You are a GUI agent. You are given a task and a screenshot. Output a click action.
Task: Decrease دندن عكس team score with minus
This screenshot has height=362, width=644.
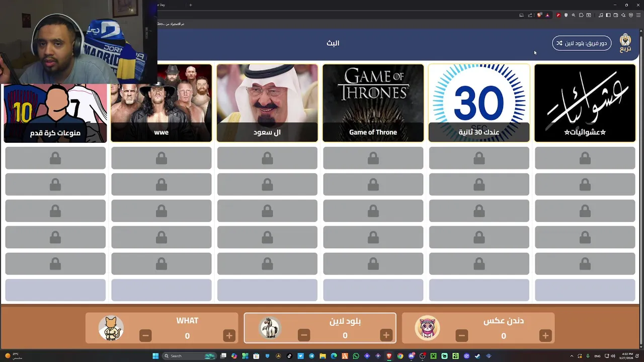[461, 335]
